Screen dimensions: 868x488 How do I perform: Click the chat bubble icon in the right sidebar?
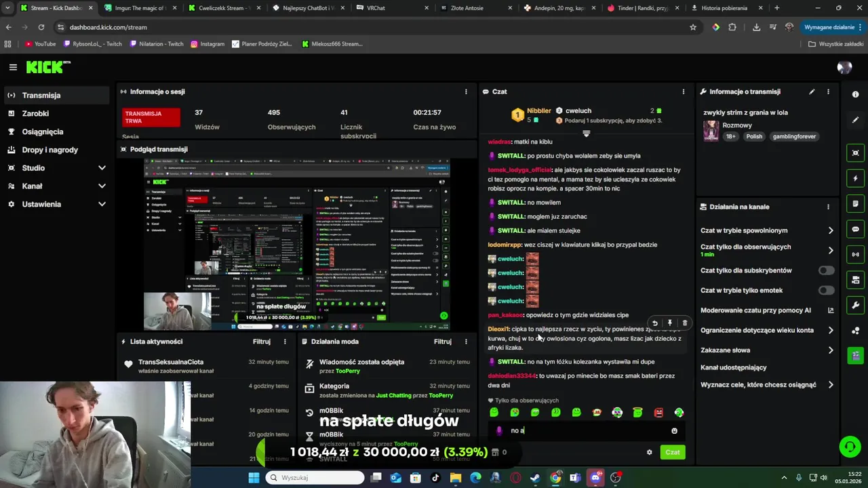tap(855, 229)
